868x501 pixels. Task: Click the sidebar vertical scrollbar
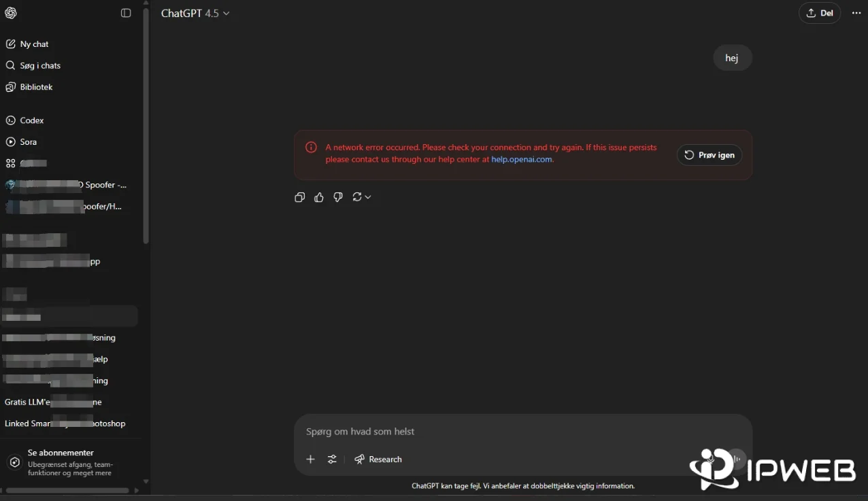click(146, 126)
